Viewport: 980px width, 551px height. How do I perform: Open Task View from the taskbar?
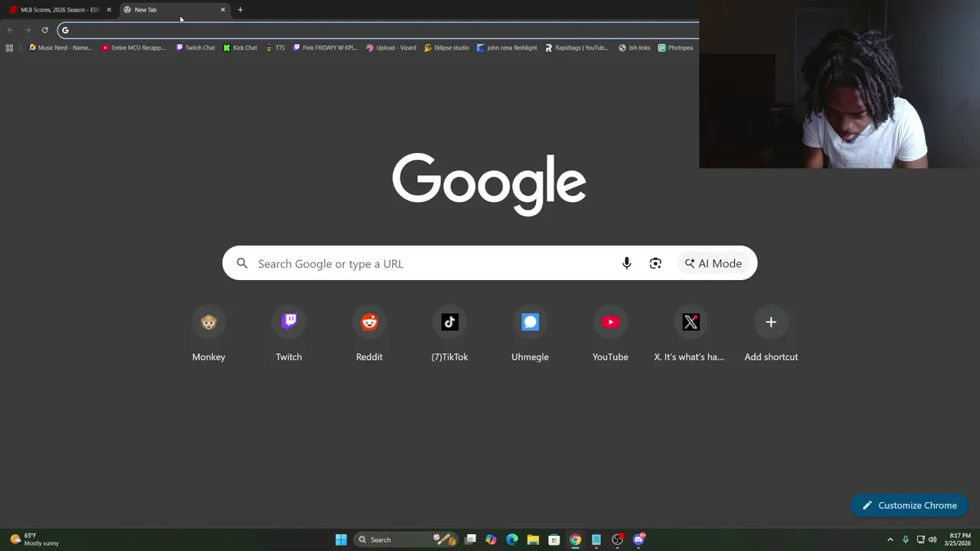pyautogui.click(x=470, y=540)
